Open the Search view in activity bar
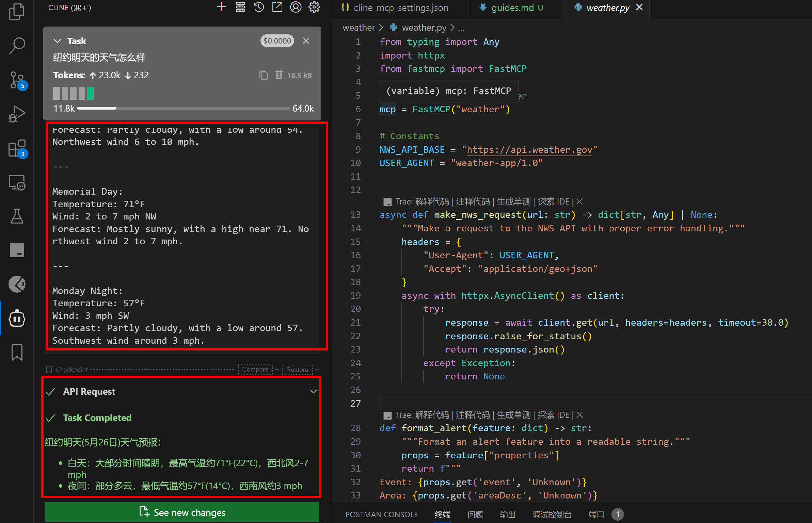812x523 pixels. click(17, 46)
